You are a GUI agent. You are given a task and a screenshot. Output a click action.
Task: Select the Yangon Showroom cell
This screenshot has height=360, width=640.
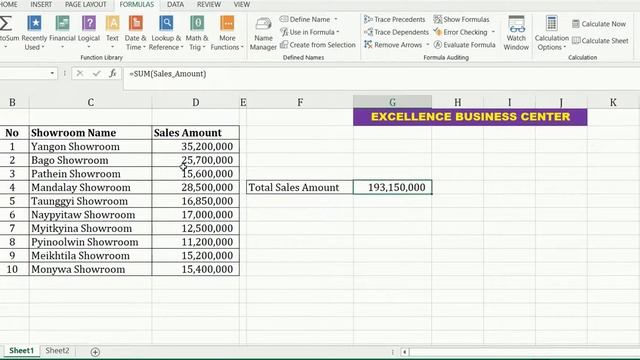tap(91, 147)
